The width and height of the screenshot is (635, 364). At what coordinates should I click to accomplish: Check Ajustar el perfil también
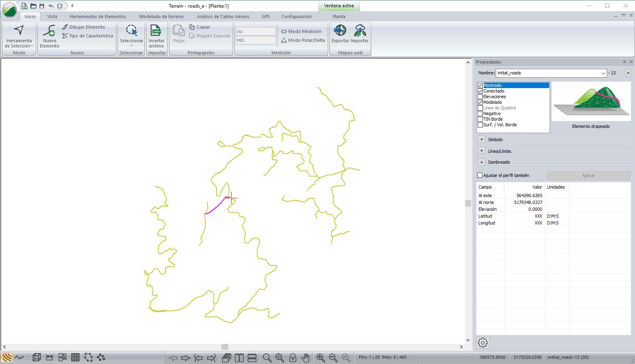pyautogui.click(x=480, y=175)
